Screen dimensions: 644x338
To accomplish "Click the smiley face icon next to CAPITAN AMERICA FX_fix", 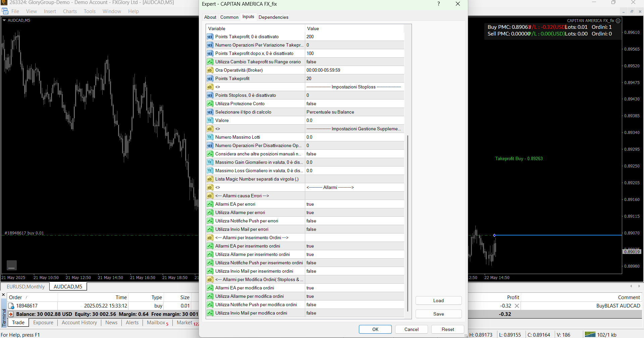I will tap(618, 21).
